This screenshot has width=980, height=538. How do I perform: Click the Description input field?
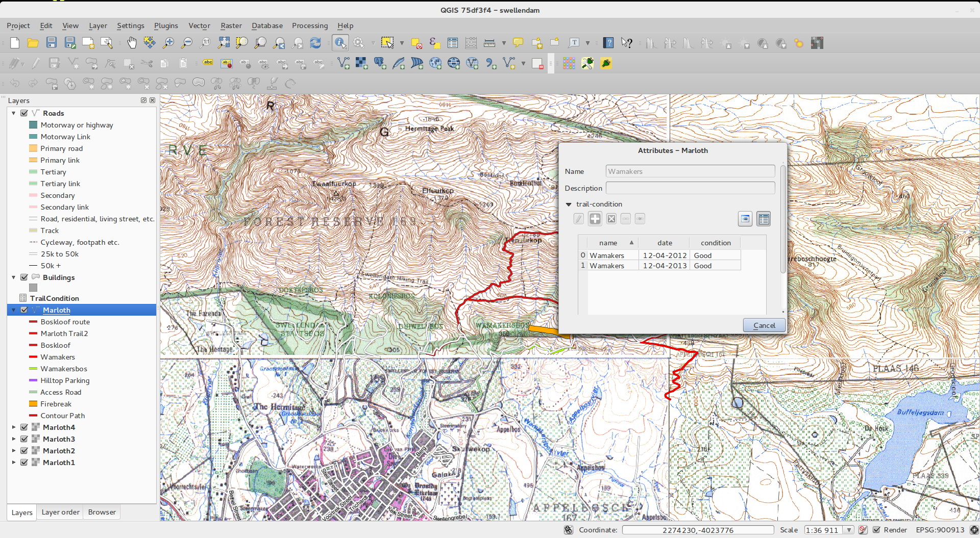(x=690, y=188)
